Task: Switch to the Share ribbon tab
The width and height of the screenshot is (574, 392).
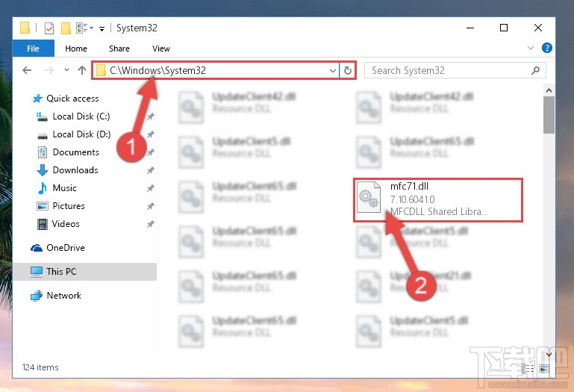Action: [x=119, y=49]
